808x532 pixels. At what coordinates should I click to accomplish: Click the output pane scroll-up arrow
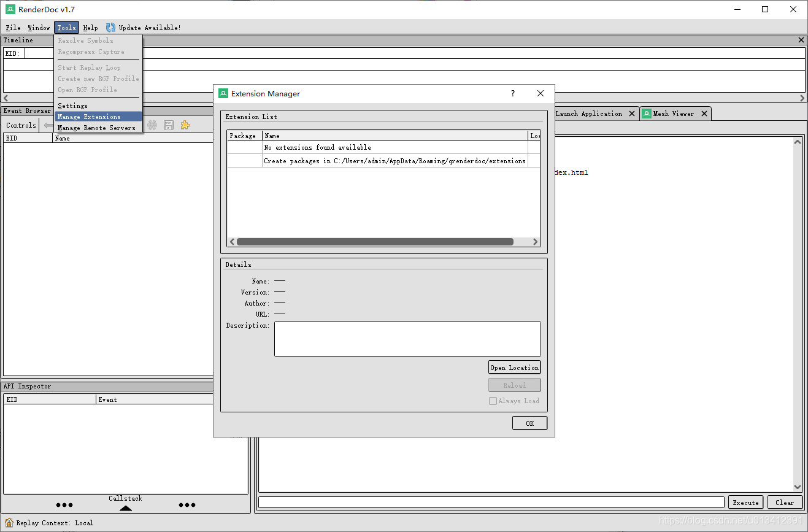[x=798, y=142]
